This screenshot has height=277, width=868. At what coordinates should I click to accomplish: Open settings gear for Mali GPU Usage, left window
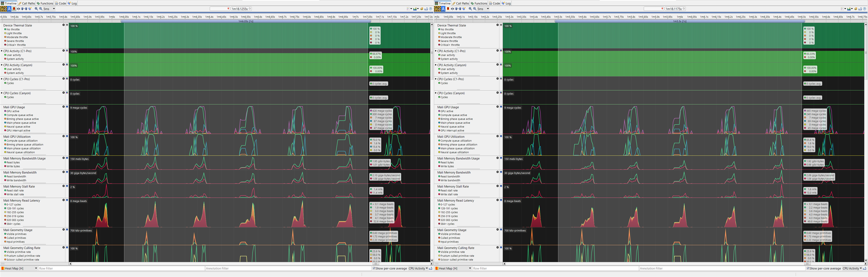click(63, 107)
